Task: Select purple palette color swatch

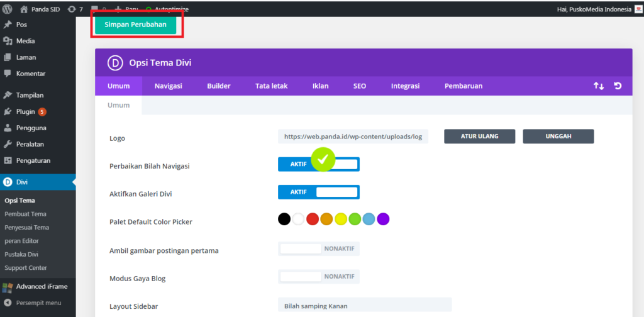Action: coord(383,219)
